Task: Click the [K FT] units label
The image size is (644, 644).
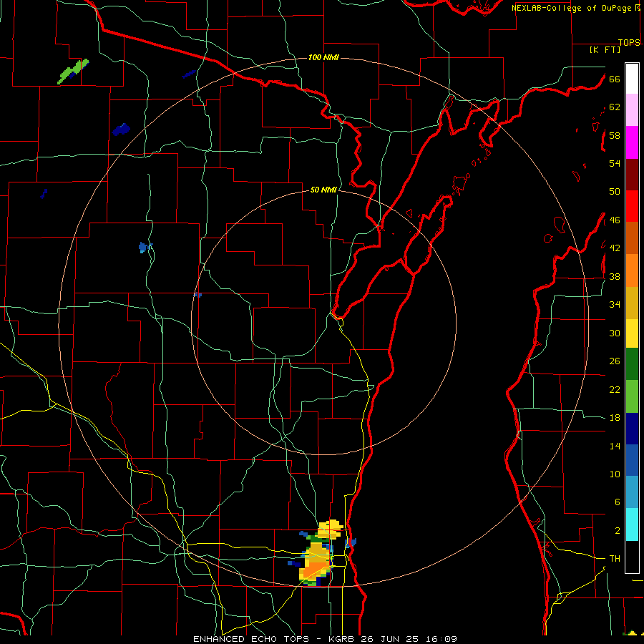Action: tap(605, 49)
